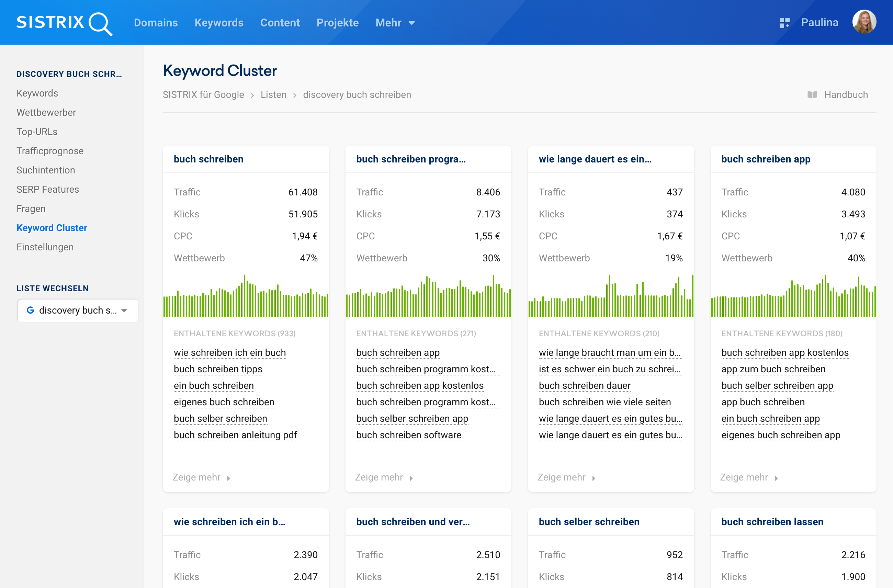893x588 pixels.
Task: Open Paulina's profile avatar
Action: tap(864, 22)
